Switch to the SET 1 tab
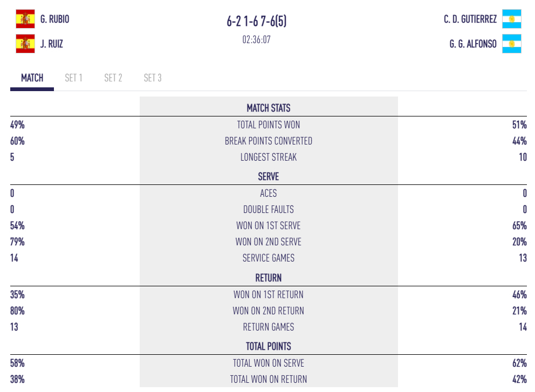535x392 pixels. (73, 78)
